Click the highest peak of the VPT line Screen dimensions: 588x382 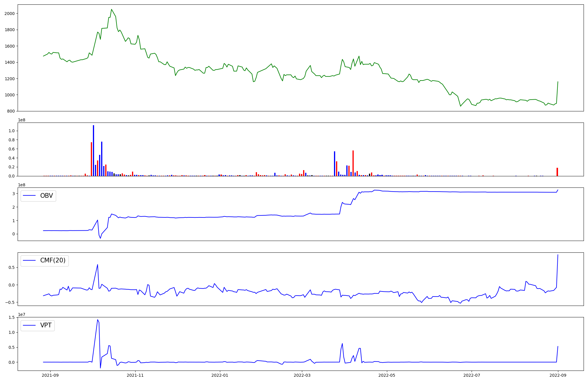click(98, 320)
